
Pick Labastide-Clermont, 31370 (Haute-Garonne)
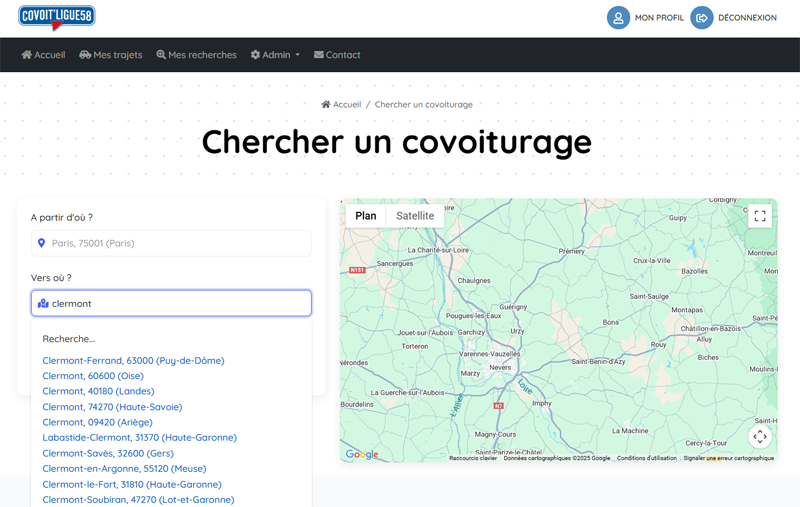[140, 438]
